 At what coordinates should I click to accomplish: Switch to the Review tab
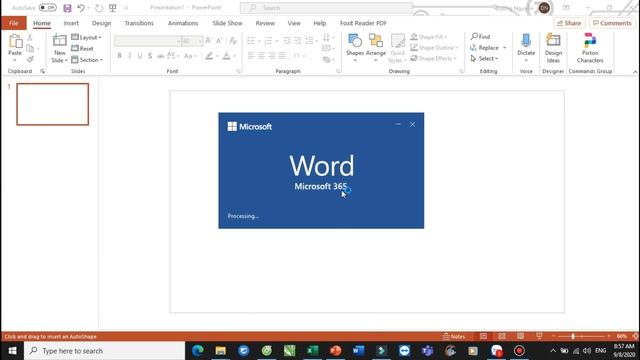[x=265, y=23]
